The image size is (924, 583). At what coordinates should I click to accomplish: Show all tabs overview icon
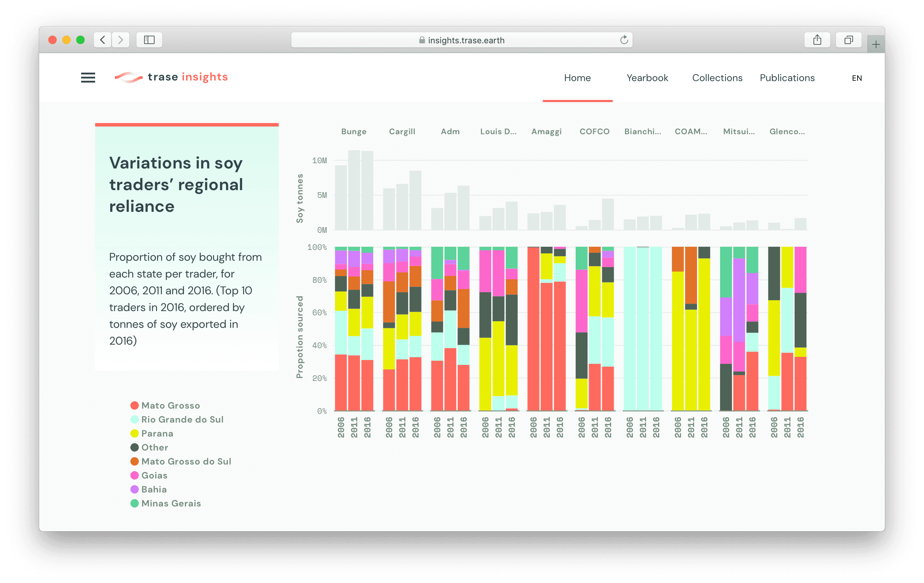tap(848, 40)
